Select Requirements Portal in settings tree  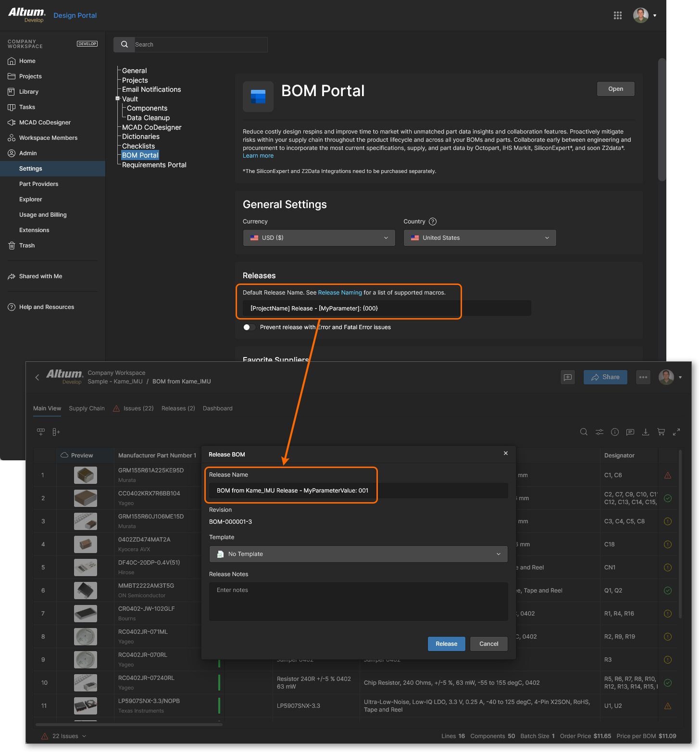point(154,165)
